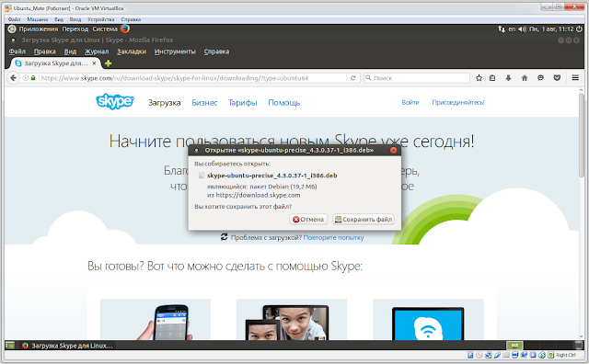The height and width of the screenshot is (364, 589).
Task: Open VirtualBox 'Машина' menu
Action: [37, 19]
